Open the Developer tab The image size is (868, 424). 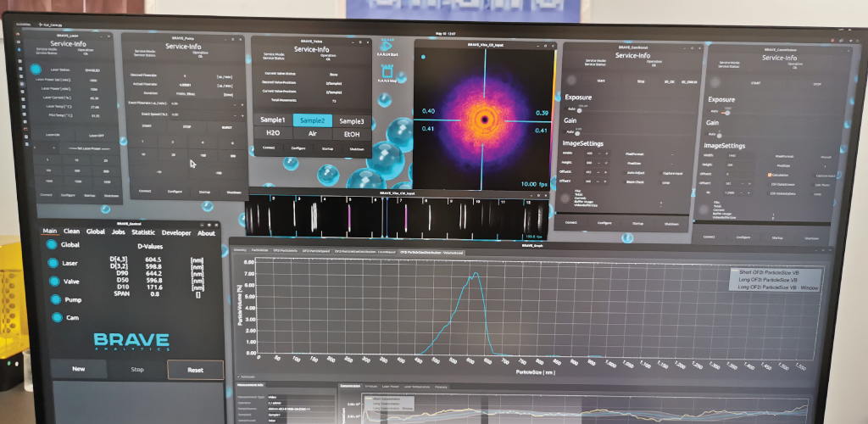point(176,232)
